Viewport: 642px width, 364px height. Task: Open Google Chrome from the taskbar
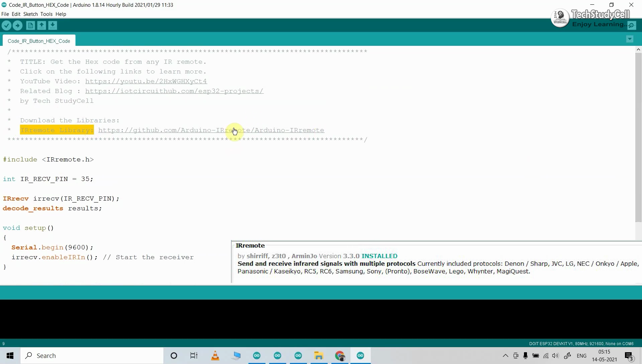click(340, 355)
